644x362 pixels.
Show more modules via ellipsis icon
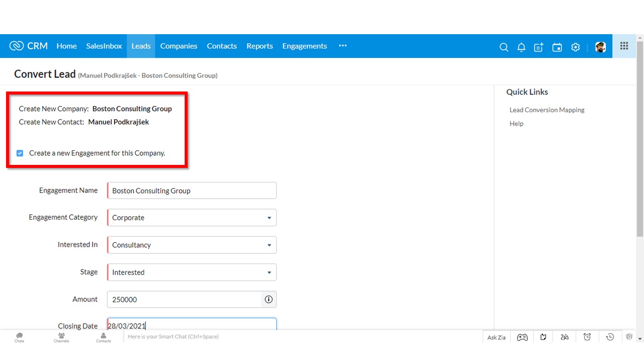pos(343,46)
